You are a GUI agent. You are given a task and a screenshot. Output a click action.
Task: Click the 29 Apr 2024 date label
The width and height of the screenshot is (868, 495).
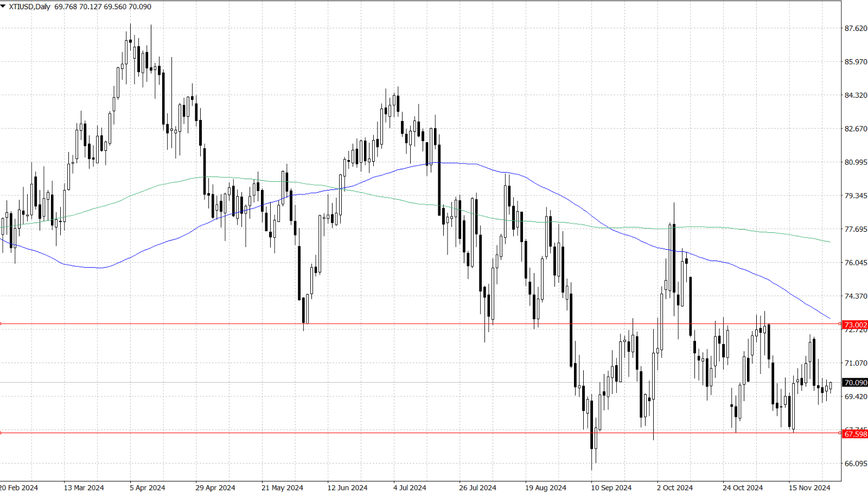coord(215,487)
